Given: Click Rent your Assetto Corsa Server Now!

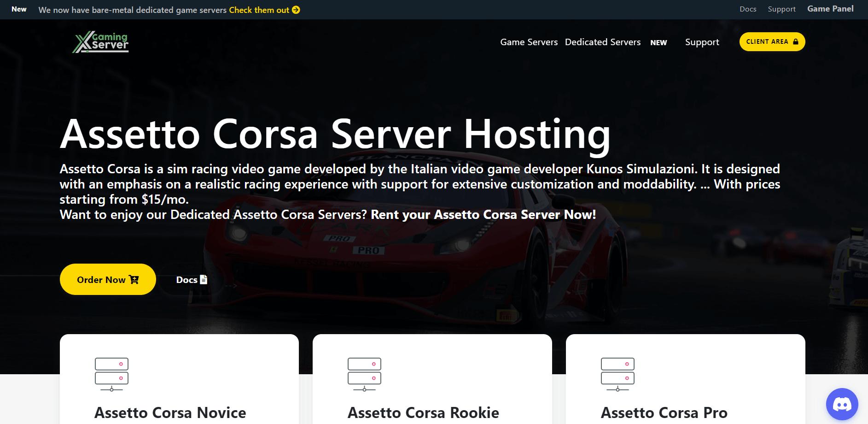Looking at the screenshot, I should (x=483, y=214).
